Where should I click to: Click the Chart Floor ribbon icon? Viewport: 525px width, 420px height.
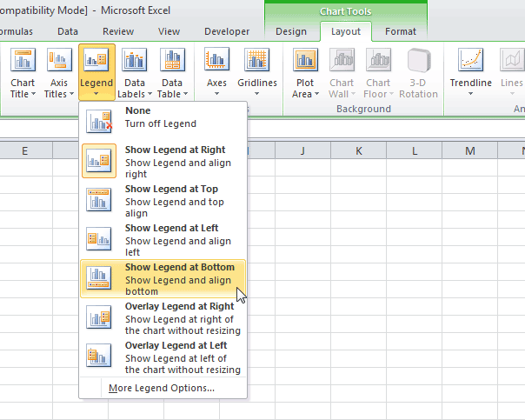[378, 60]
